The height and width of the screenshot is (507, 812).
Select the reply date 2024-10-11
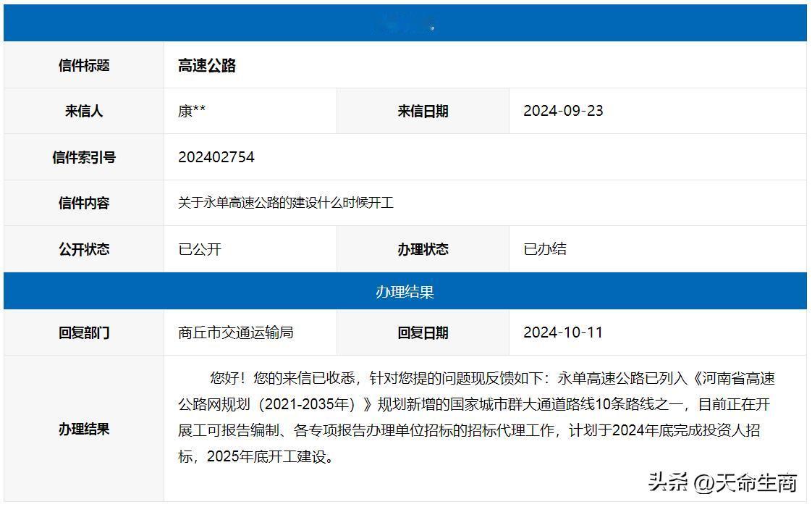pos(564,333)
